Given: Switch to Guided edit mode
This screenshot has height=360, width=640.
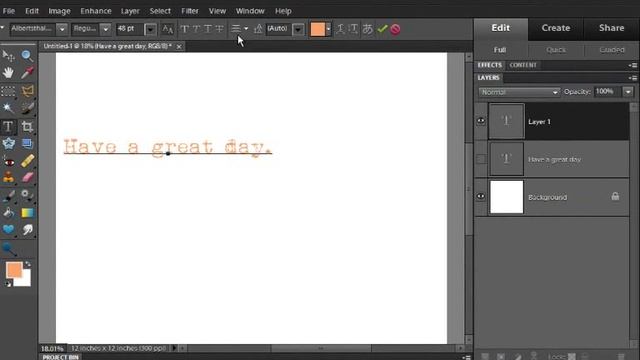Looking at the screenshot, I should tap(612, 50).
